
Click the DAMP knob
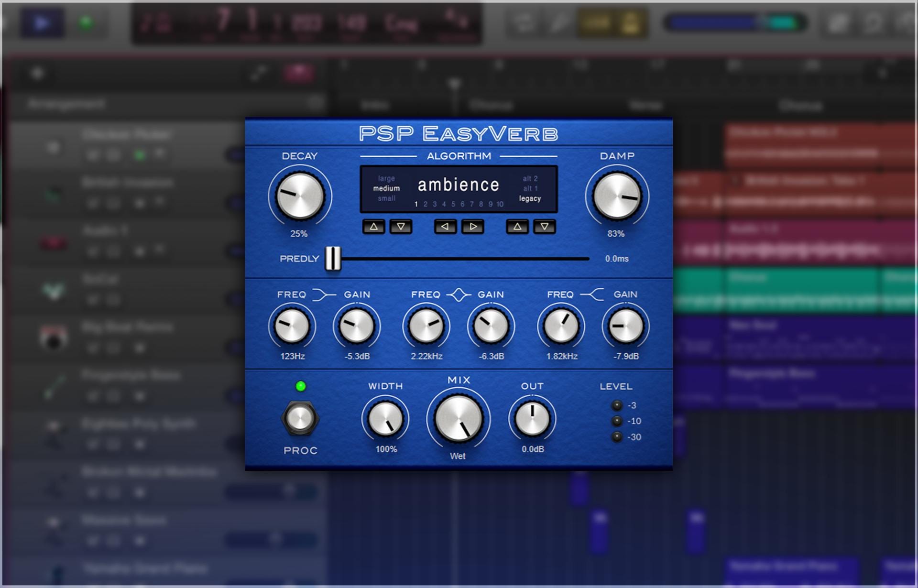(x=617, y=196)
